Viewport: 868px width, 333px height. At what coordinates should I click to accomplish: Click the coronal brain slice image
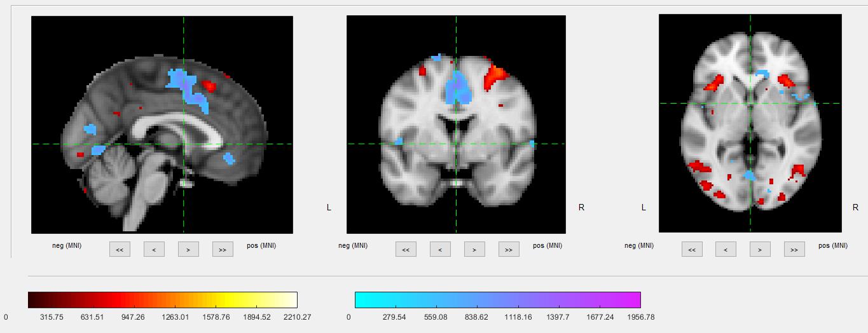click(x=456, y=125)
